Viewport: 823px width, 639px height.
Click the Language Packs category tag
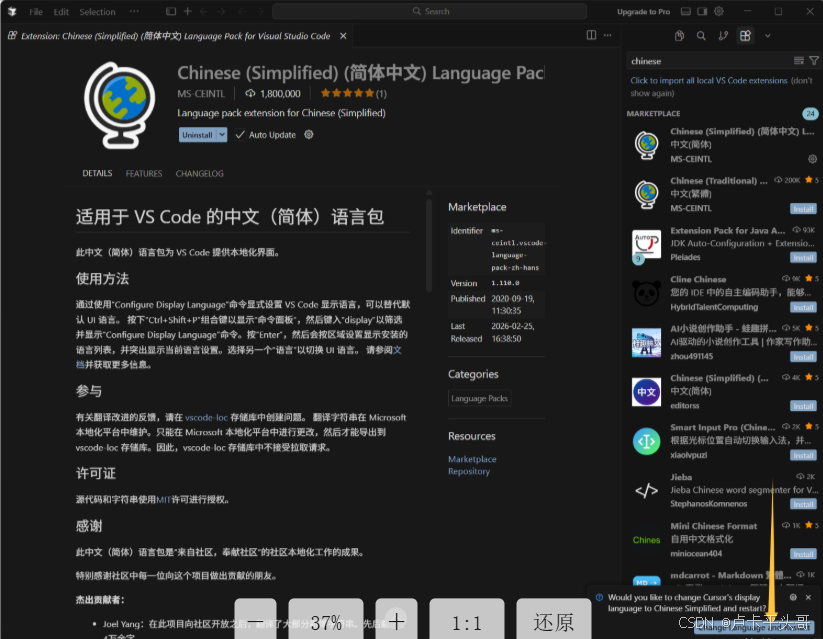[x=479, y=398]
